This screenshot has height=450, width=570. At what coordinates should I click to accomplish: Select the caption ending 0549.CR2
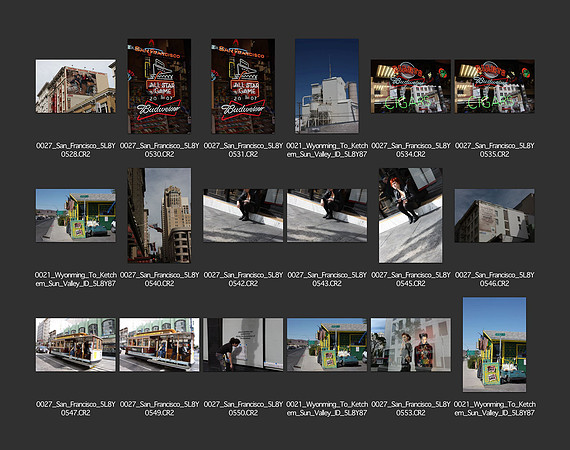click(159, 409)
